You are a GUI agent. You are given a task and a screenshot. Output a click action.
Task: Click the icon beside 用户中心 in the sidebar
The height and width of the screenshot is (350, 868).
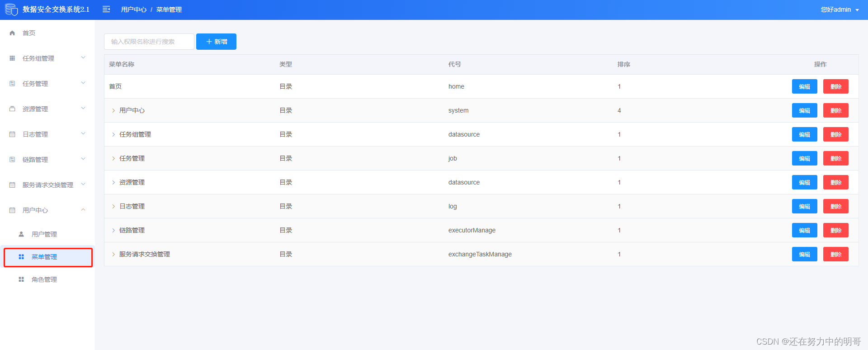12,210
